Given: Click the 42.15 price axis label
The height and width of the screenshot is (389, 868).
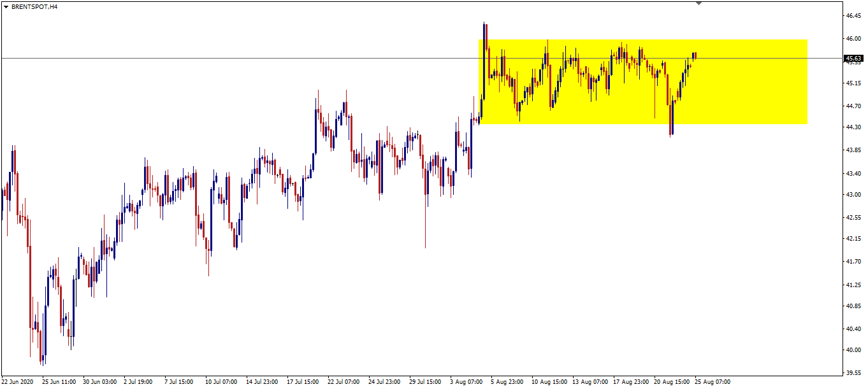Looking at the screenshot, I should pyautogui.click(x=853, y=239).
